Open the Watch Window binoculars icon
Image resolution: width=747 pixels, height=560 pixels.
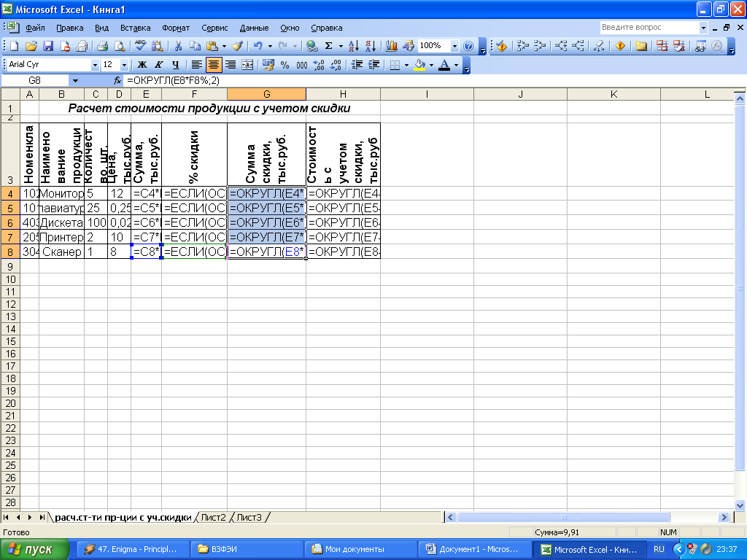[x=700, y=46]
